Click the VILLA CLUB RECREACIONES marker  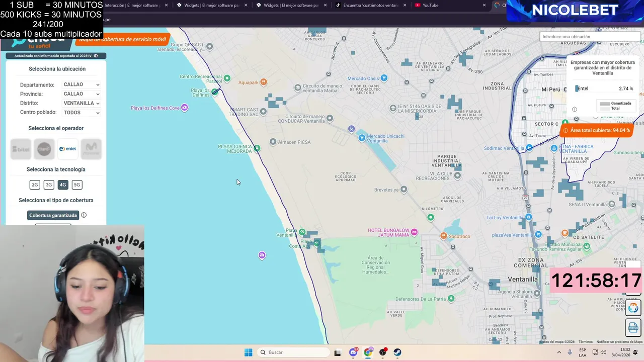(x=457, y=175)
